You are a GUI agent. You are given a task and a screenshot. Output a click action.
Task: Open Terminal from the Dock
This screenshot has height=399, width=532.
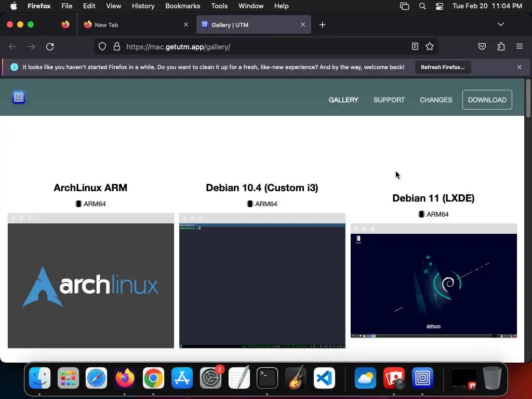point(267,378)
